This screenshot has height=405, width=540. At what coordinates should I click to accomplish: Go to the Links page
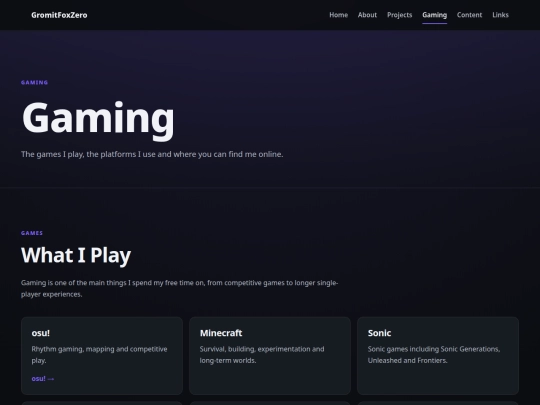(500, 15)
